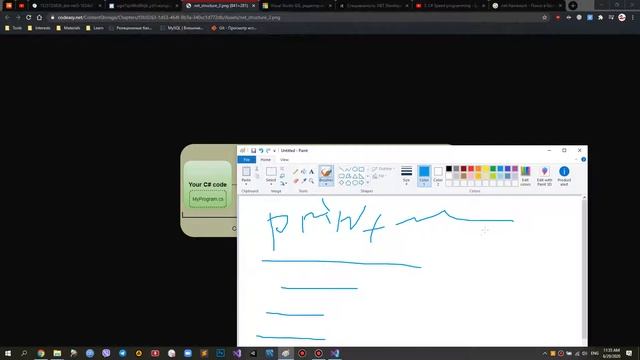Click the Size line thickness icon
This screenshot has height=360, width=640.
click(407, 171)
